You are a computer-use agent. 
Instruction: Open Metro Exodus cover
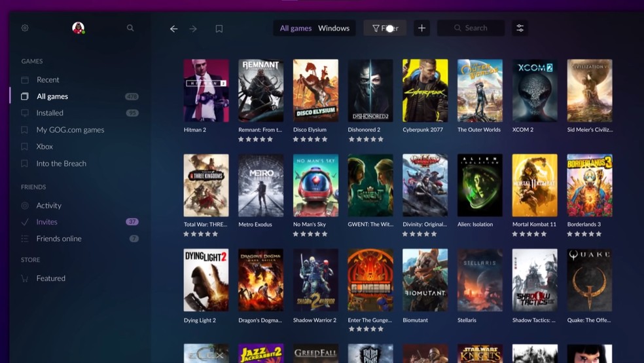tap(260, 185)
